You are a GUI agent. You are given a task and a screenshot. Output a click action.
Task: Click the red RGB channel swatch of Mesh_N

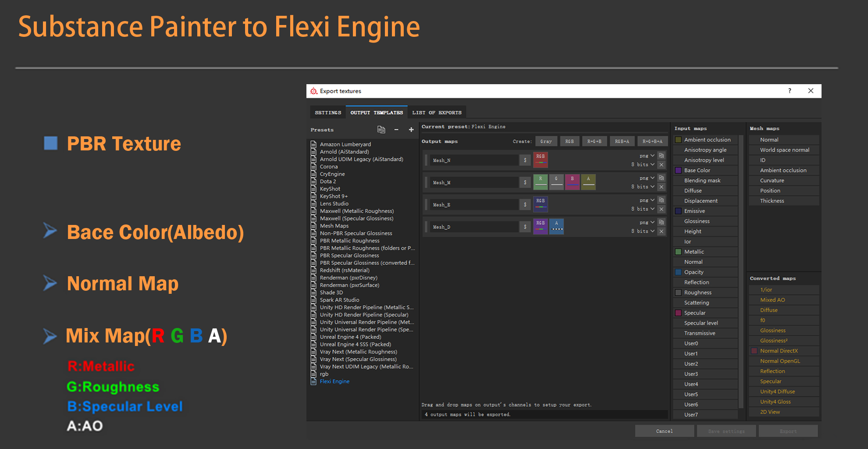(x=541, y=160)
